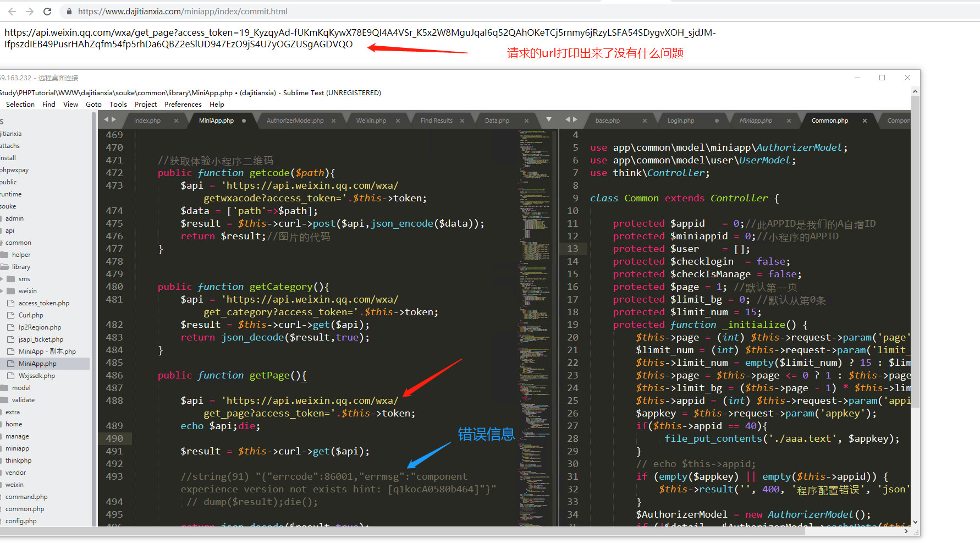
Task: Open Ip2Region.php from the sidebar
Action: tap(40, 327)
